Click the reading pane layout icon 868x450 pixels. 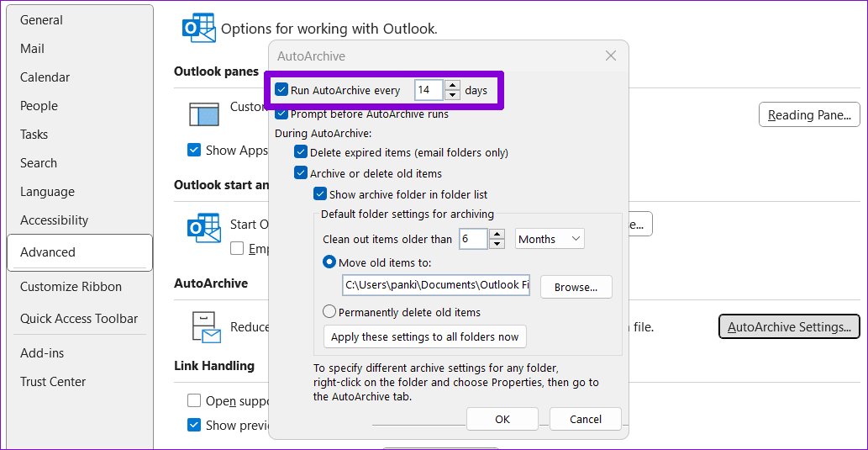click(205, 114)
